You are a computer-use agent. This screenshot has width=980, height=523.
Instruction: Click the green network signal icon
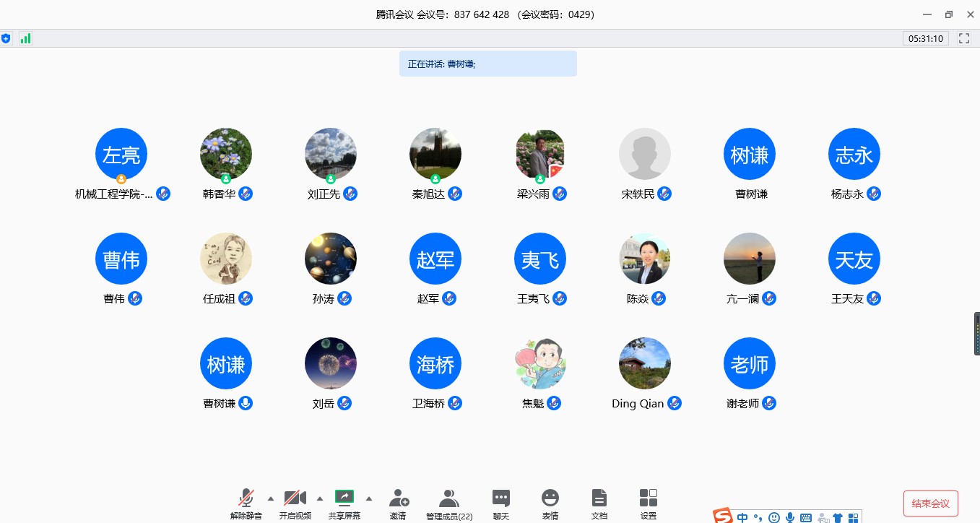click(x=26, y=38)
